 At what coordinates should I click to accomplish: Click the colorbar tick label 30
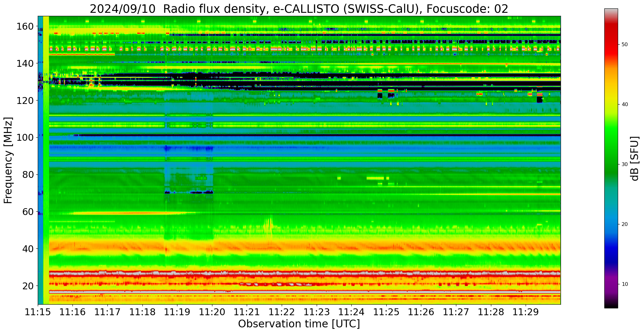click(x=625, y=164)
